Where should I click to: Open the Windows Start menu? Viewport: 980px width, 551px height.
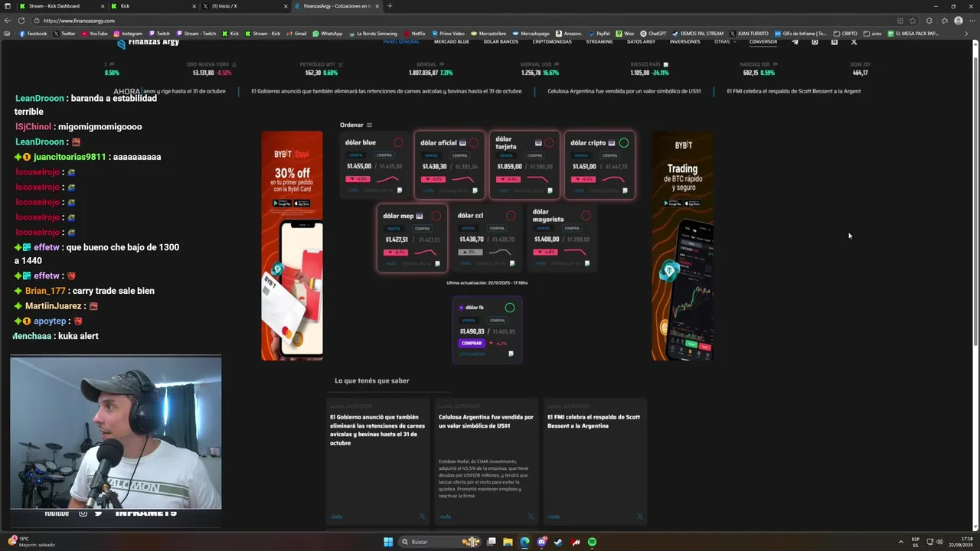388,542
